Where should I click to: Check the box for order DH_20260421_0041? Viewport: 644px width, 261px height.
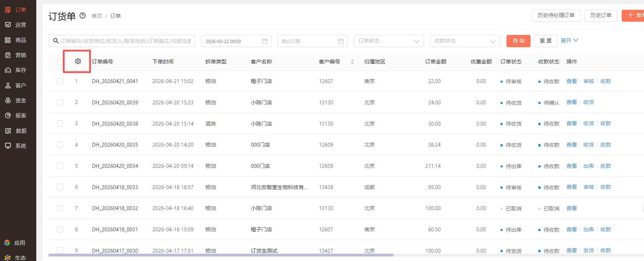[60, 81]
